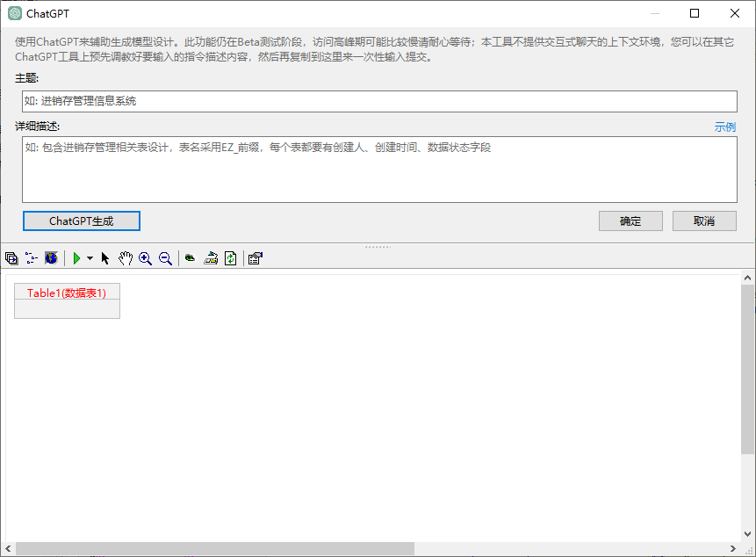This screenshot has width=756, height=557.
Task: Click the ChatGPT生成 button
Action: pyautogui.click(x=82, y=221)
